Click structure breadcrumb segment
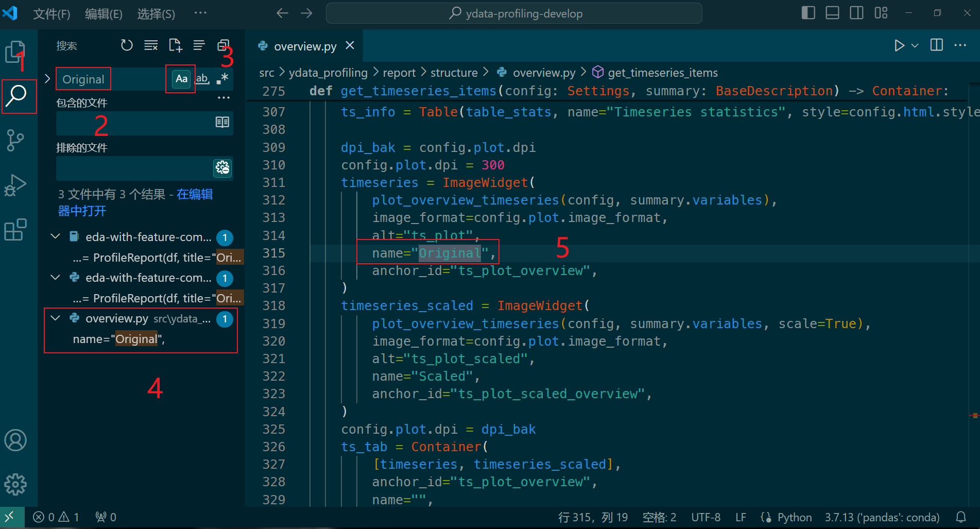 (454, 73)
